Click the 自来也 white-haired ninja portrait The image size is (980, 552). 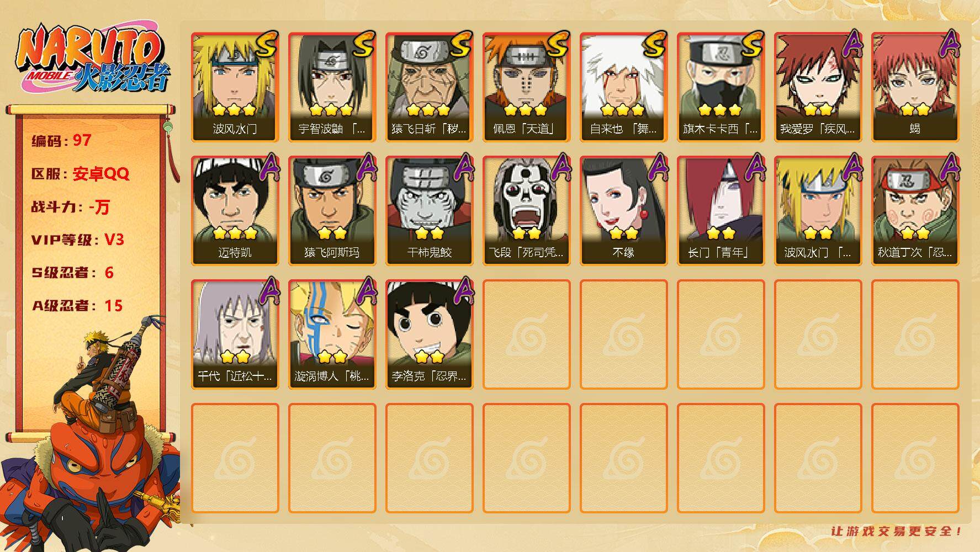tap(623, 87)
